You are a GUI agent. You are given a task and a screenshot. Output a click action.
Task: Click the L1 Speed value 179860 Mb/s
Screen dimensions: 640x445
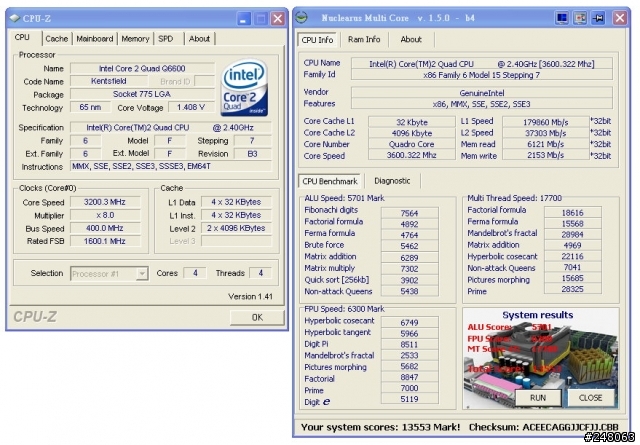[545, 122]
